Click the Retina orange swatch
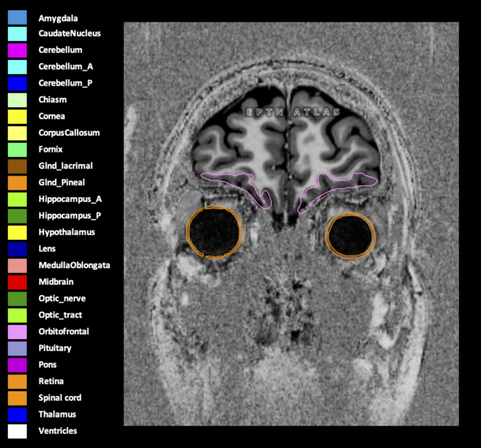481x448 pixels. click(x=17, y=382)
